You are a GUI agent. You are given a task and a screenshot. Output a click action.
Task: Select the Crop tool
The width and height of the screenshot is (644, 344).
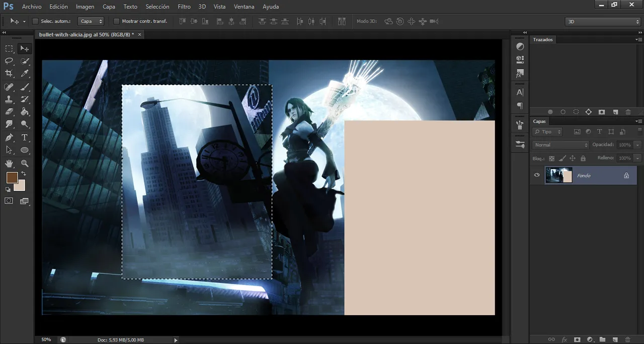pos(9,74)
